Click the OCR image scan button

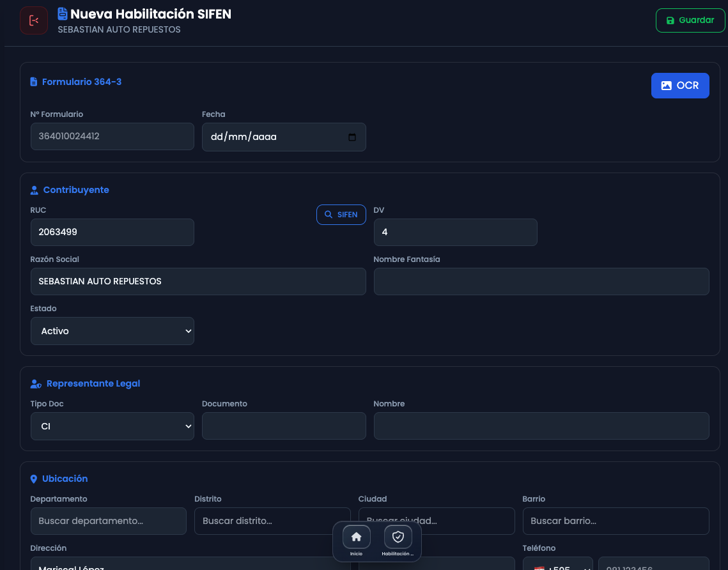click(680, 86)
